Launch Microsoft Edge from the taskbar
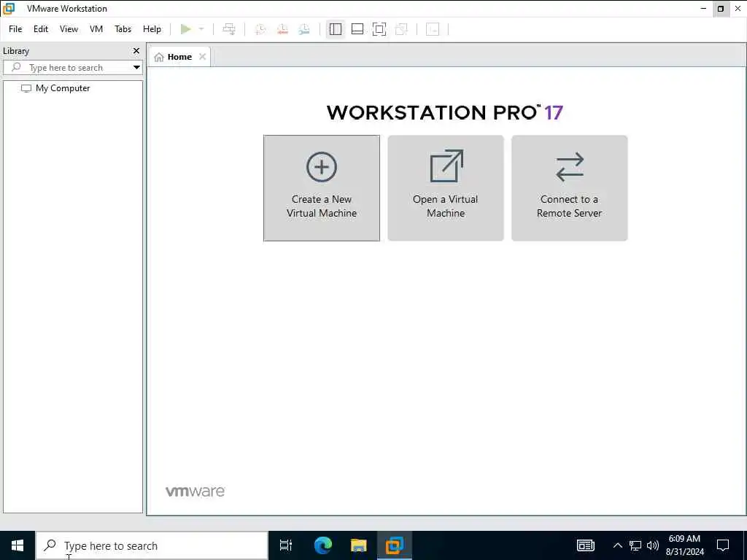 (323, 545)
